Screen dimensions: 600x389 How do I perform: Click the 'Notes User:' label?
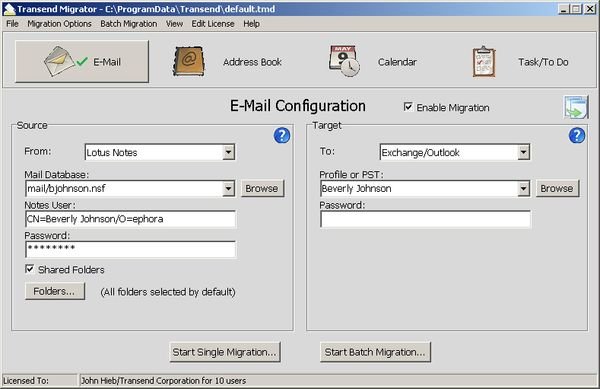coord(50,205)
